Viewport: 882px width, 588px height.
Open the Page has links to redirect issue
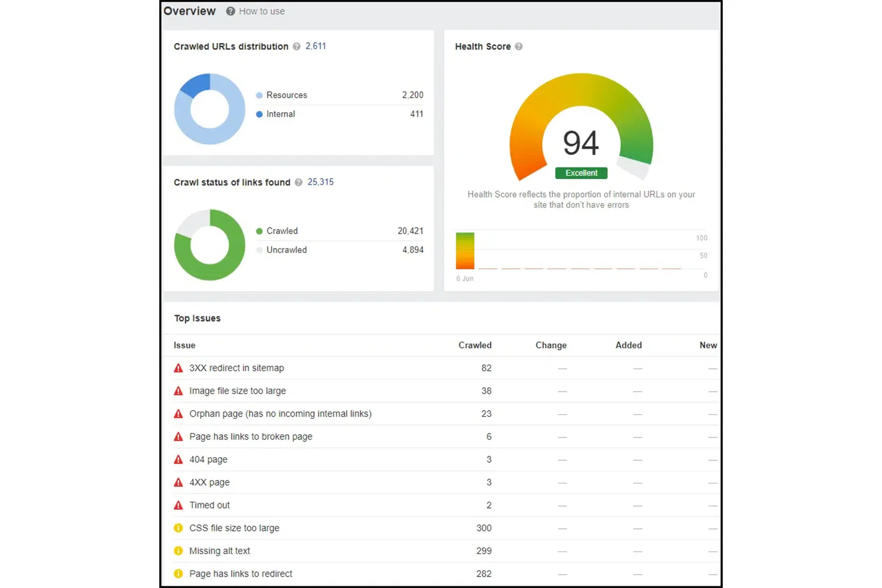(241, 574)
